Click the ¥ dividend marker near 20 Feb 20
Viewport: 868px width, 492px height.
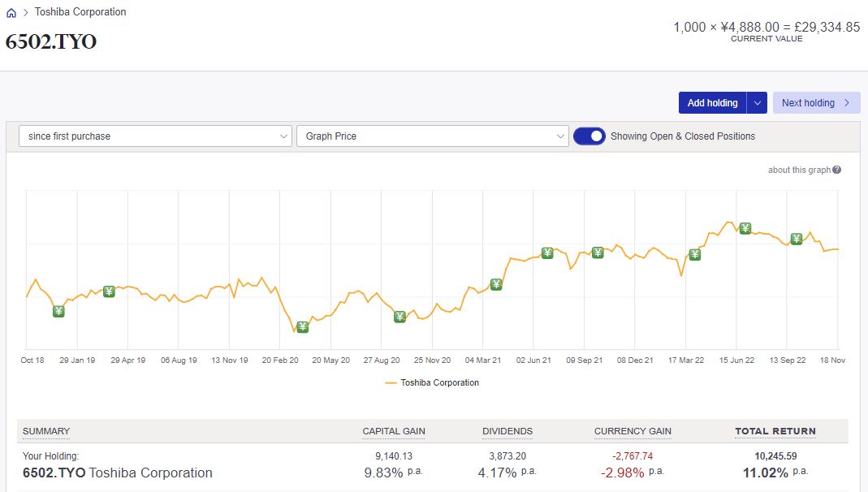302,327
